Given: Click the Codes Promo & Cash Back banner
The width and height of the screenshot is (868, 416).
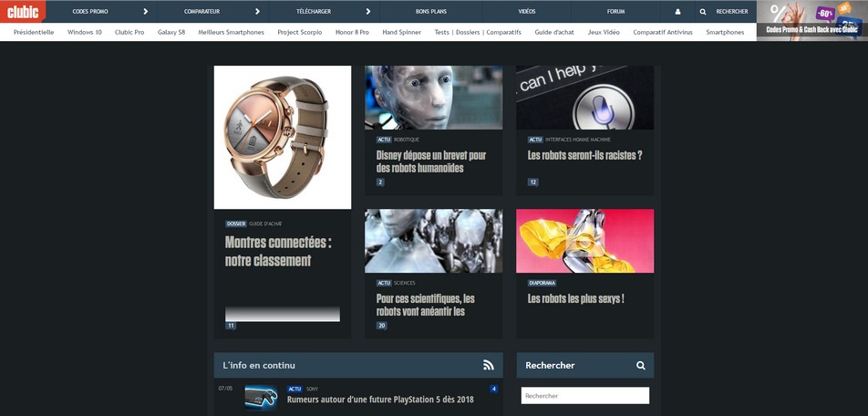Looking at the screenshot, I should pyautogui.click(x=811, y=20).
